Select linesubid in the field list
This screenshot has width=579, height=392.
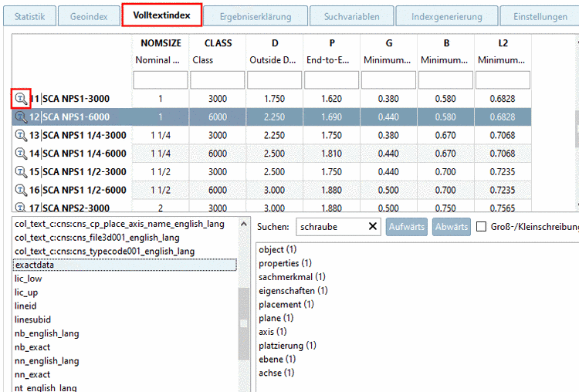pyautogui.click(x=32, y=319)
